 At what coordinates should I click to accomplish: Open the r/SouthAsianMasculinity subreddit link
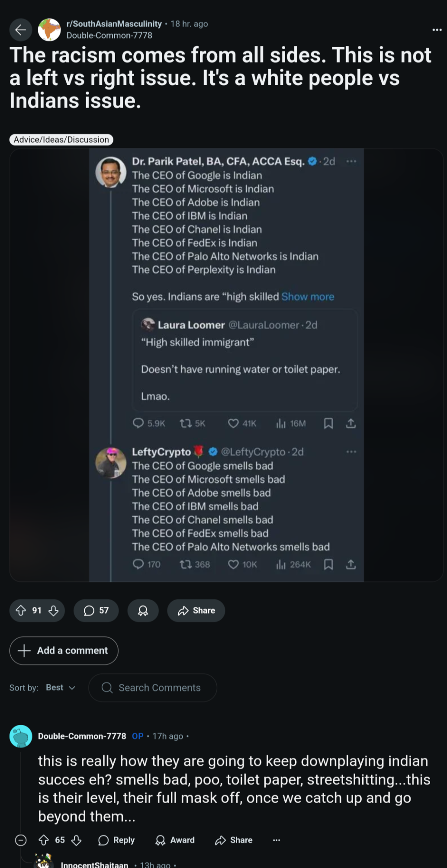pyautogui.click(x=114, y=24)
